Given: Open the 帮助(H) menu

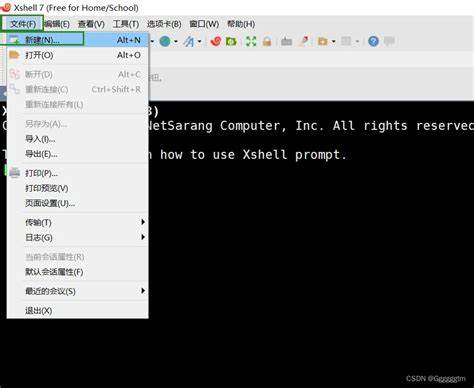Looking at the screenshot, I should (241, 24).
